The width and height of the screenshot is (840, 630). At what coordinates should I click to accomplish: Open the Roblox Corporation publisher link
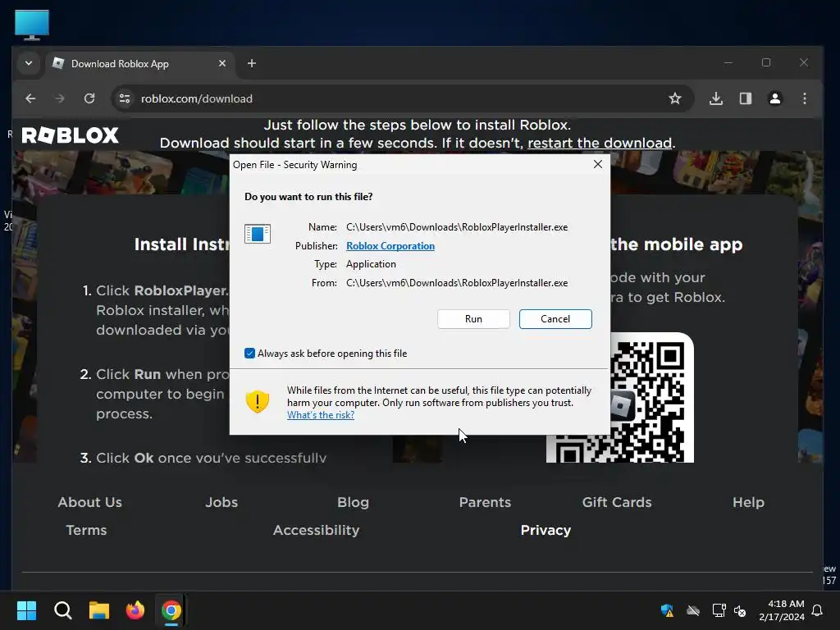[x=390, y=246]
